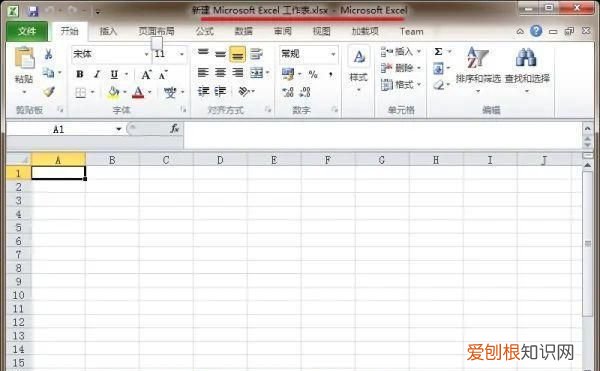Click the Copy icon
The width and height of the screenshot is (600, 371).
[x=48, y=72]
